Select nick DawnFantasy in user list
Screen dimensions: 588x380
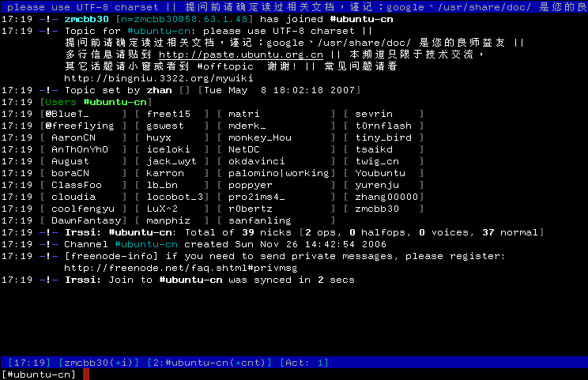86,220
